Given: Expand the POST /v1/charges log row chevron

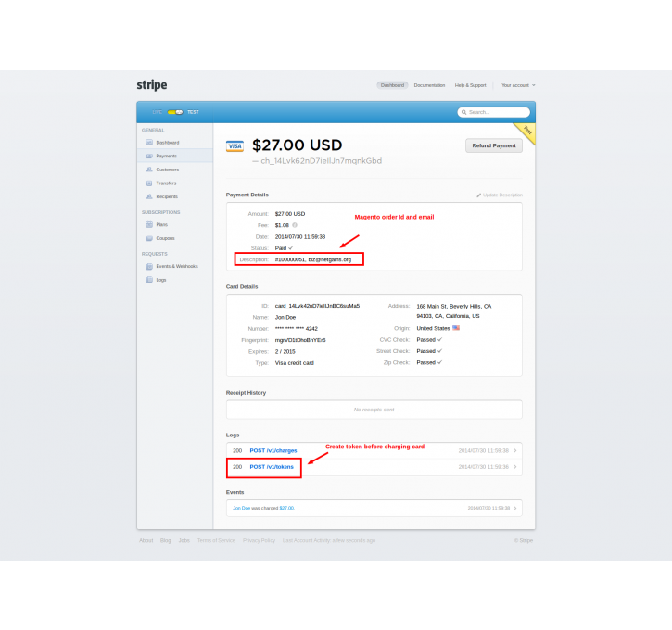Looking at the screenshot, I should (x=515, y=450).
